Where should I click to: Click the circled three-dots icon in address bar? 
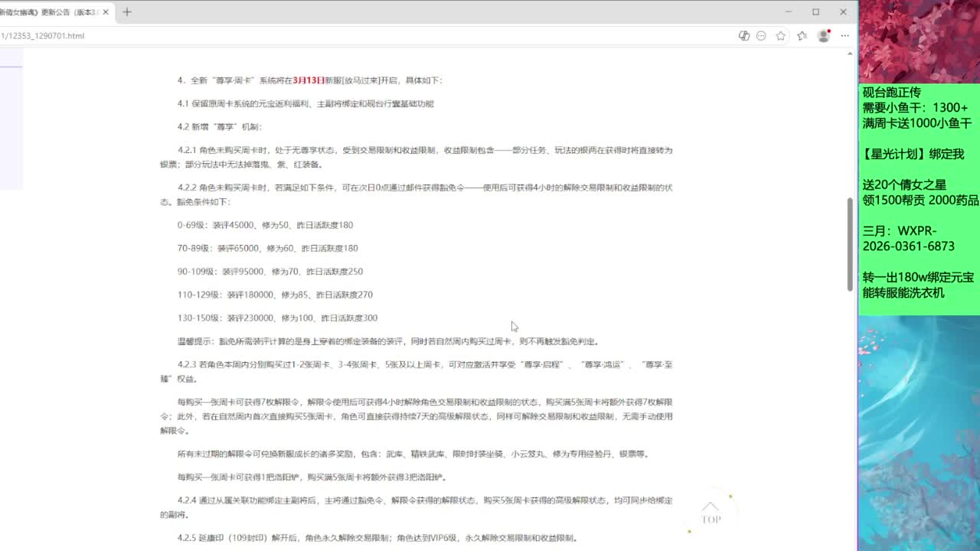pos(761,36)
